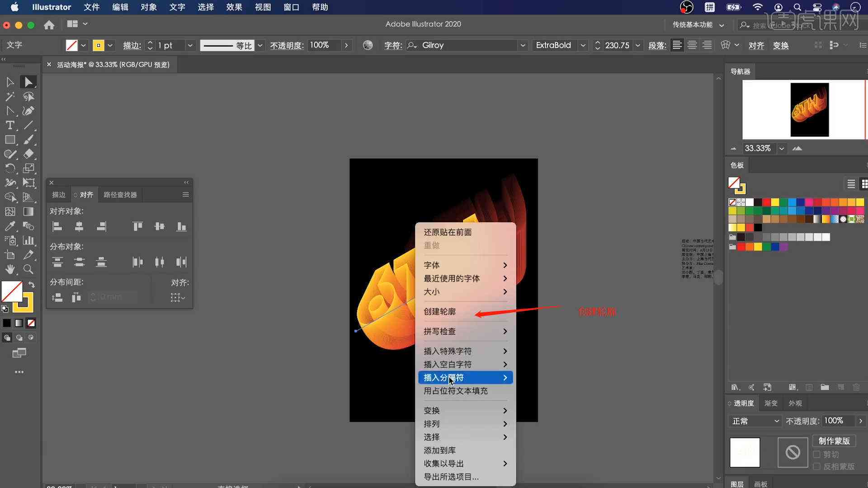The width and height of the screenshot is (868, 488).
Task: Open the align panel options menu
Action: (x=185, y=195)
